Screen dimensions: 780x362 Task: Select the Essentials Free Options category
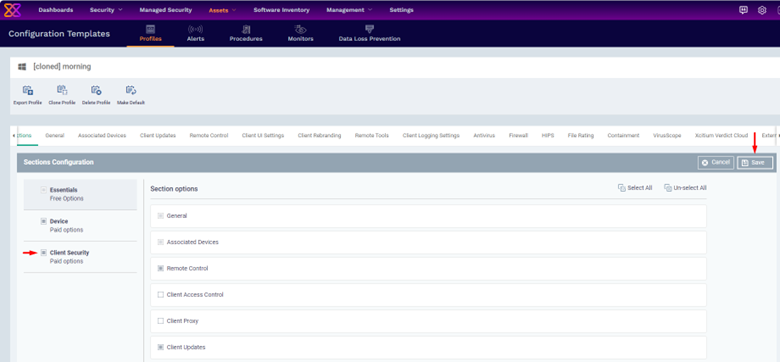80,194
